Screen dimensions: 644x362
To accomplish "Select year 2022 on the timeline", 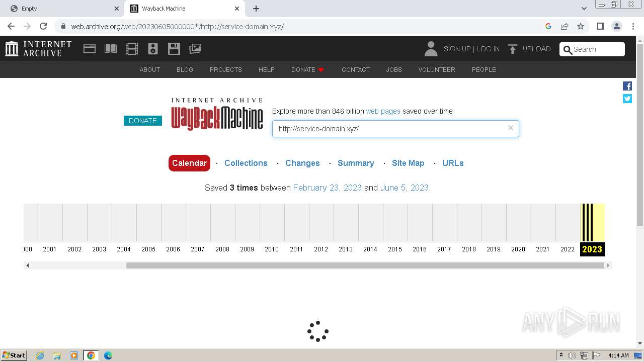I will pos(568,249).
